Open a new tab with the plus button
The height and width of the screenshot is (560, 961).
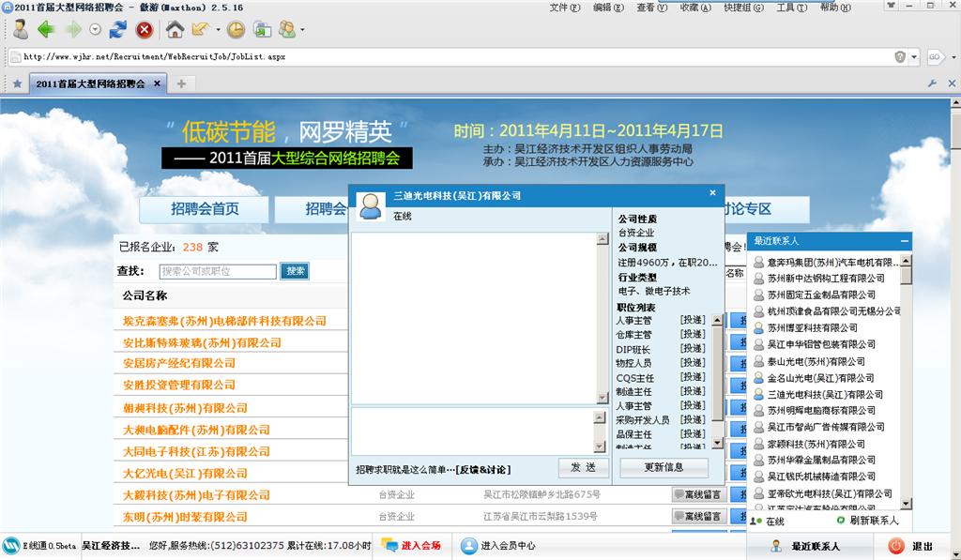coord(181,83)
